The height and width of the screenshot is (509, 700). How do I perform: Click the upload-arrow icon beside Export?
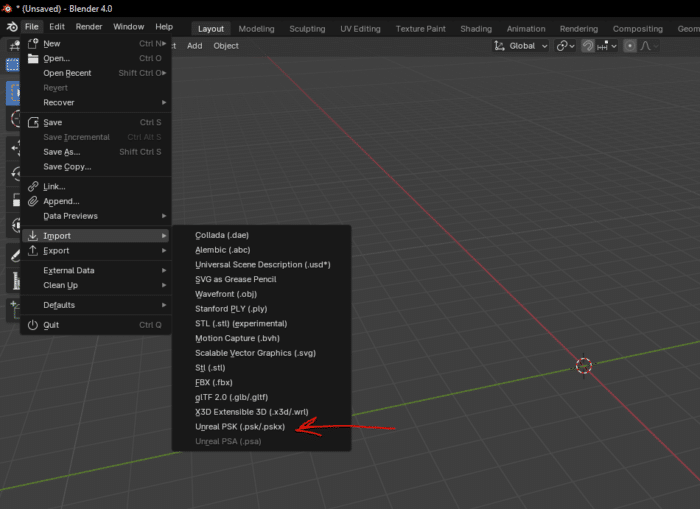[33, 250]
